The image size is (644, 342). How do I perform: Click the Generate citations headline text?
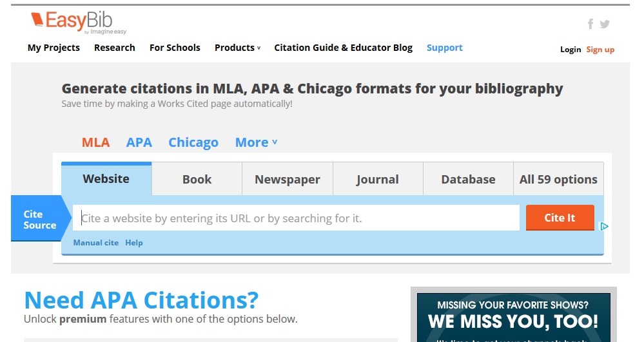[312, 89]
